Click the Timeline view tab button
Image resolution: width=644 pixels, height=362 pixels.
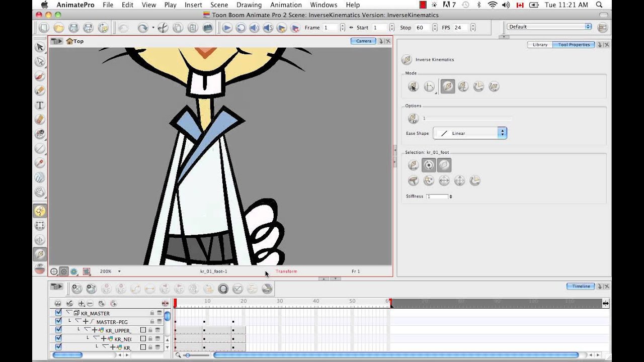(x=581, y=287)
